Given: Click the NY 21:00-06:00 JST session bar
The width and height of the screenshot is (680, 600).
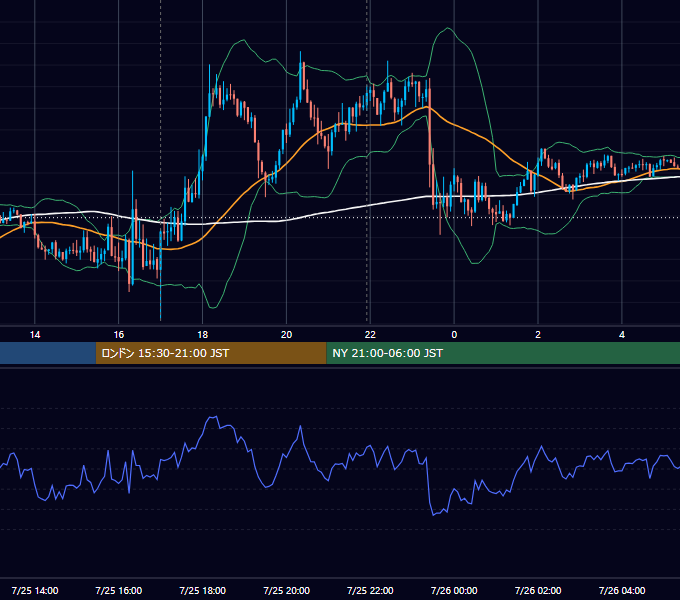Looking at the screenshot, I should (x=503, y=353).
